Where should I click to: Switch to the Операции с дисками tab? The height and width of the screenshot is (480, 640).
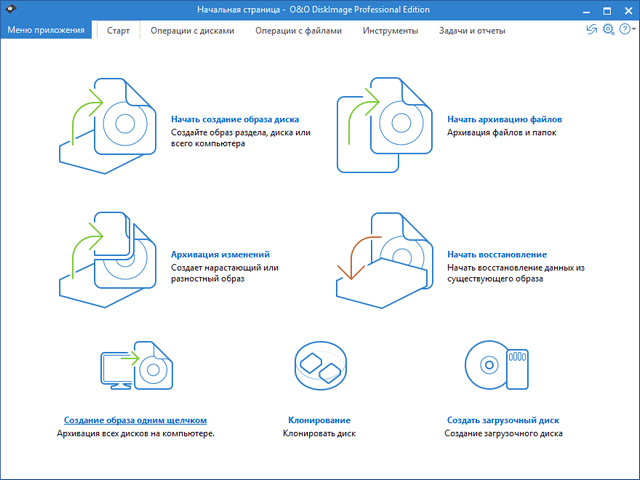[192, 31]
